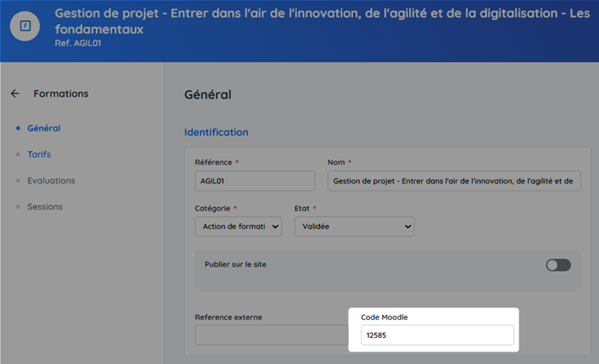
Task: Switch to the Sessions section
Action: tap(44, 207)
